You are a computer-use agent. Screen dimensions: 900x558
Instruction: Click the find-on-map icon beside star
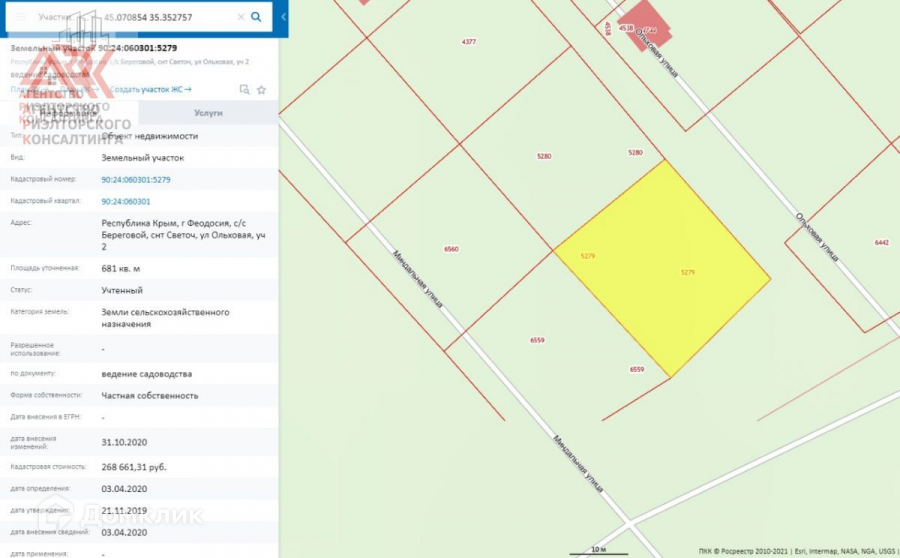point(245,89)
